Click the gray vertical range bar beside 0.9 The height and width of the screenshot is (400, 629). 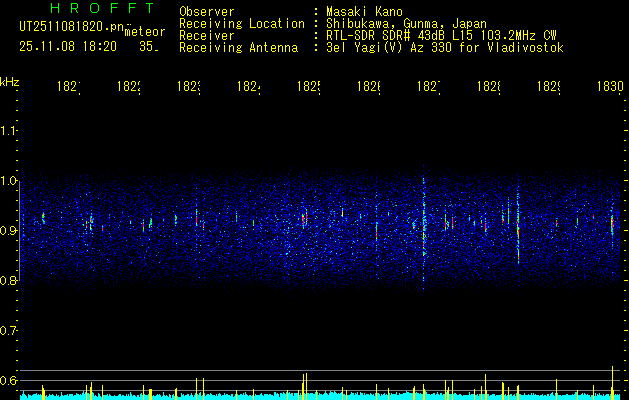click(x=20, y=231)
